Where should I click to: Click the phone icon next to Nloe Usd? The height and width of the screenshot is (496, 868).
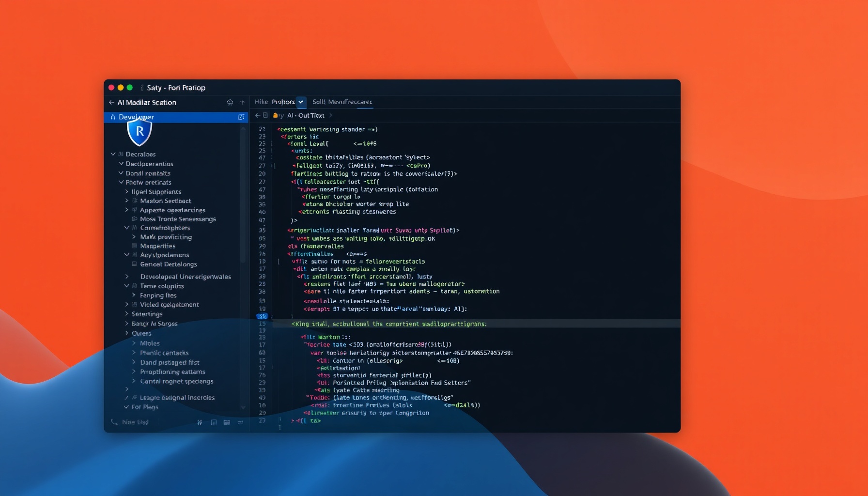pos(114,422)
